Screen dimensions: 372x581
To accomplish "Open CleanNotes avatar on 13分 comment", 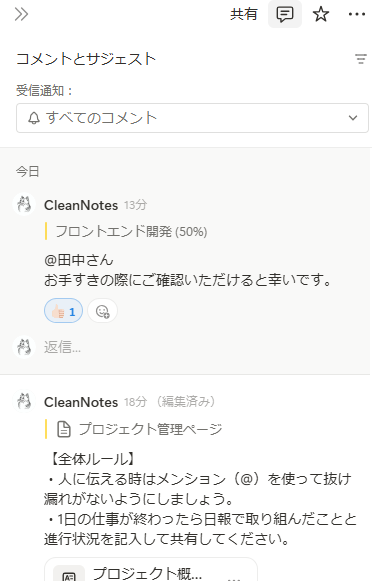I will click(24, 205).
